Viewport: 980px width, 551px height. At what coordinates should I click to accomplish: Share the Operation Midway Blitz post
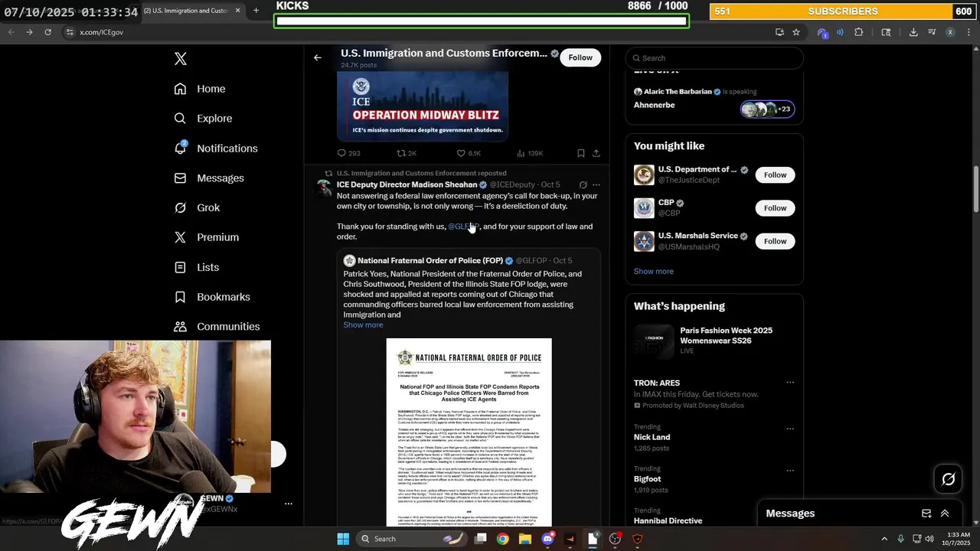click(x=596, y=153)
